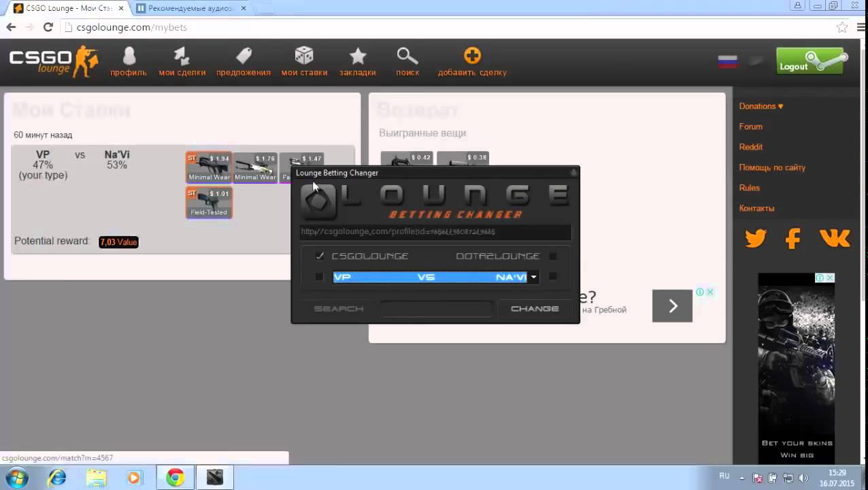Open Internet Explorer from taskbar

(57, 478)
